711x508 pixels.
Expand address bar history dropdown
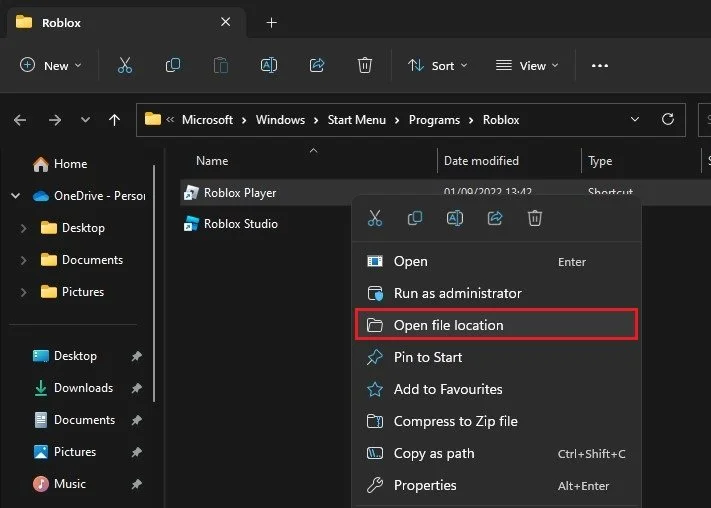point(635,119)
